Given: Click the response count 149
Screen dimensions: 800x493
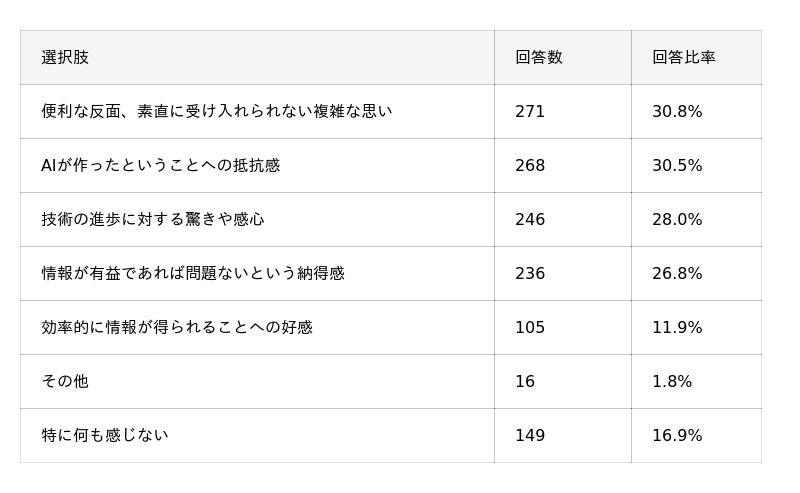Looking at the screenshot, I should click(x=530, y=435).
